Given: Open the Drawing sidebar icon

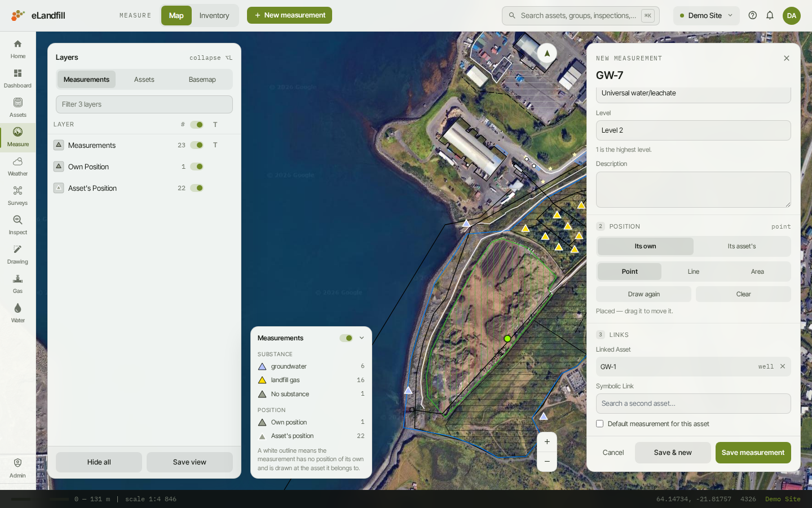Looking at the screenshot, I should [17, 255].
